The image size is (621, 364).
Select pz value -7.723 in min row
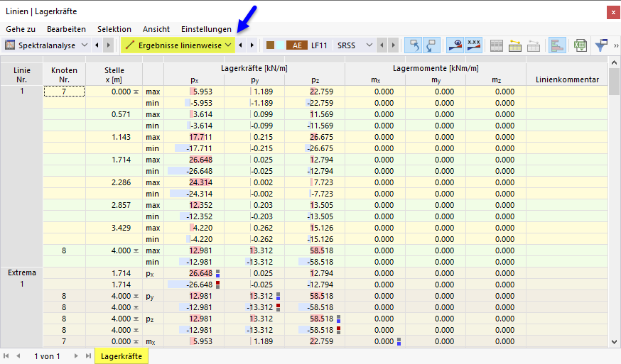(315, 194)
